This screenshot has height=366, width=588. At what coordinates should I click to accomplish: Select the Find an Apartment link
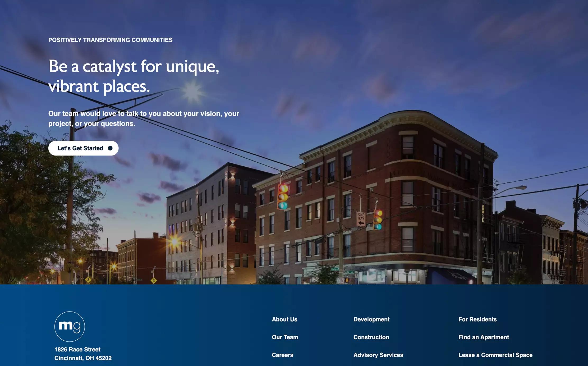[484, 337]
